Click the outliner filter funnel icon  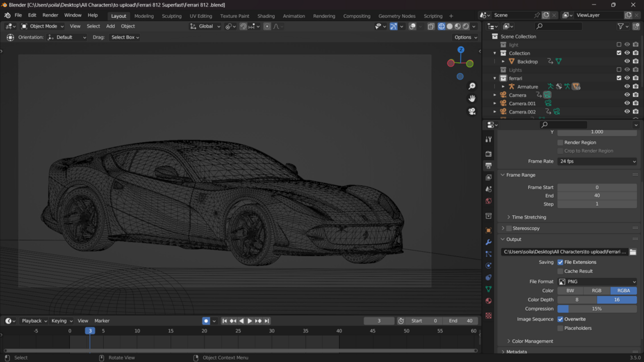click(x=620, y=26)
